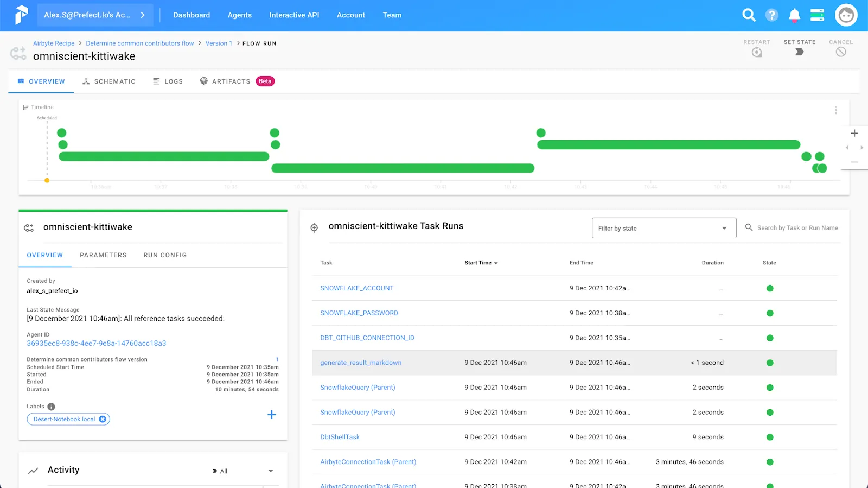The width and height of the screenshot is (868, 488).
Task: Zoom out the timeline with minus icon
Action: click(x=854, y=162)
